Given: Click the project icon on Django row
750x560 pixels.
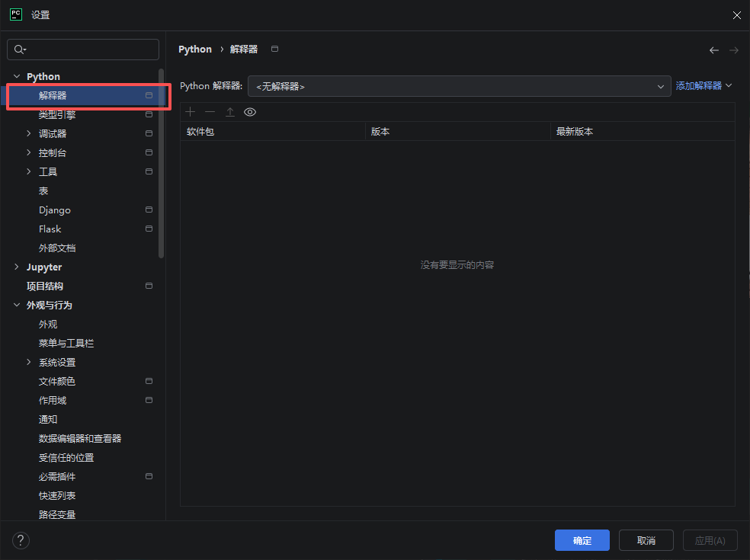Looking at the screenshot, I should 149,210.
